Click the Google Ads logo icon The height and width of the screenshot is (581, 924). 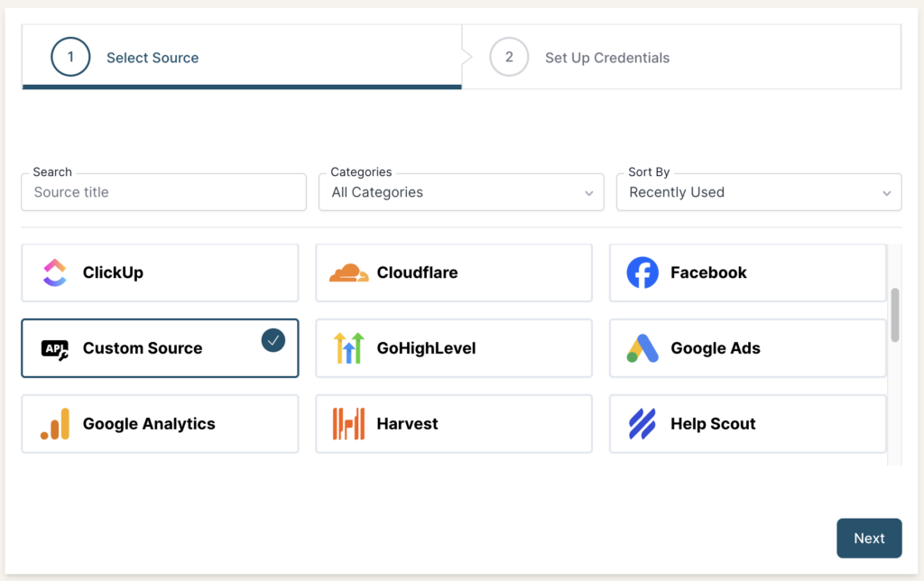pyautogui.click(x=642, y=348)
